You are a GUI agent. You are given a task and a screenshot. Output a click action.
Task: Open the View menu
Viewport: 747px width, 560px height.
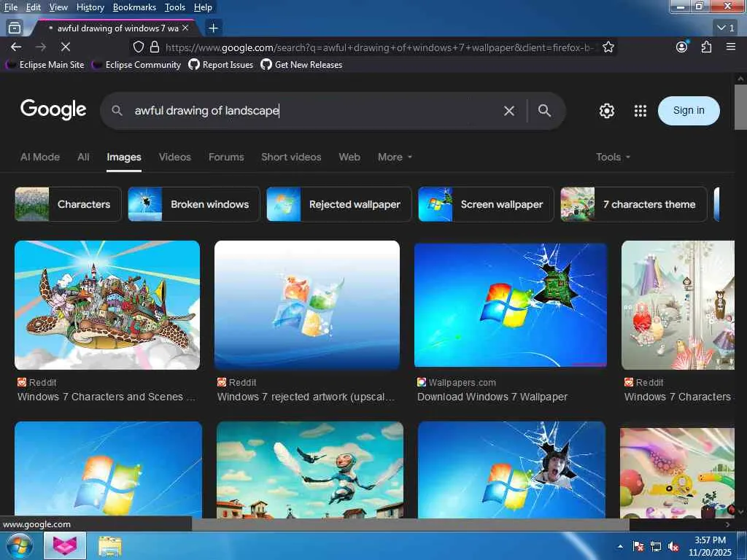tap(58, 7)
